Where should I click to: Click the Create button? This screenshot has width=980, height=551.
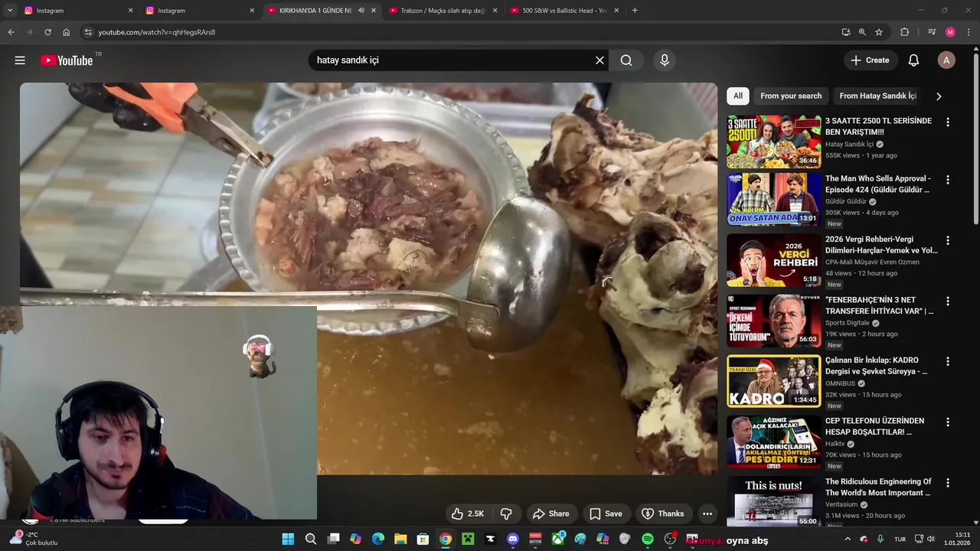pyautogui.click(x=870, y=60)
